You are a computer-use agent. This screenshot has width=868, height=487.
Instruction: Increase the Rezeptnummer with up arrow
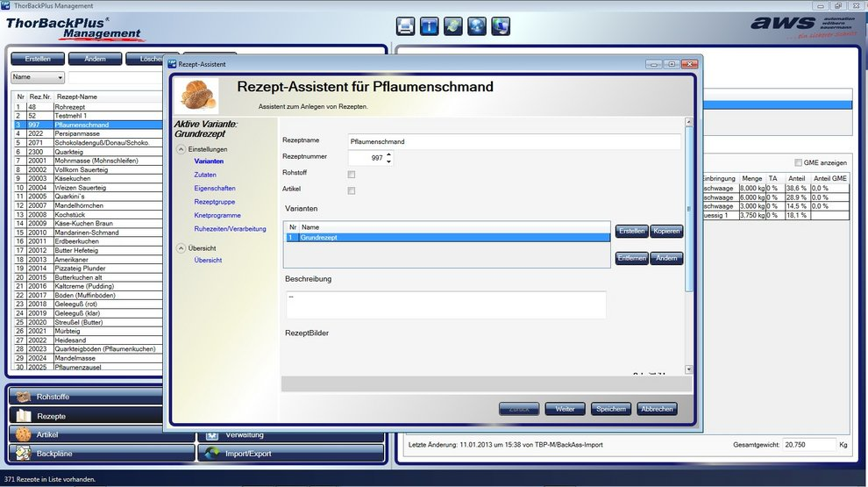388,154
